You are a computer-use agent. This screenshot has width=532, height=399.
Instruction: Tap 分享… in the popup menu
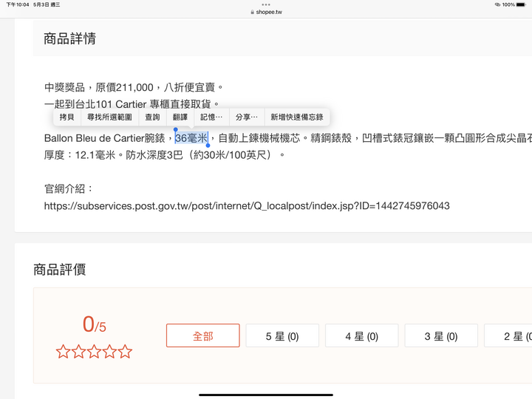tap(247, 117)
